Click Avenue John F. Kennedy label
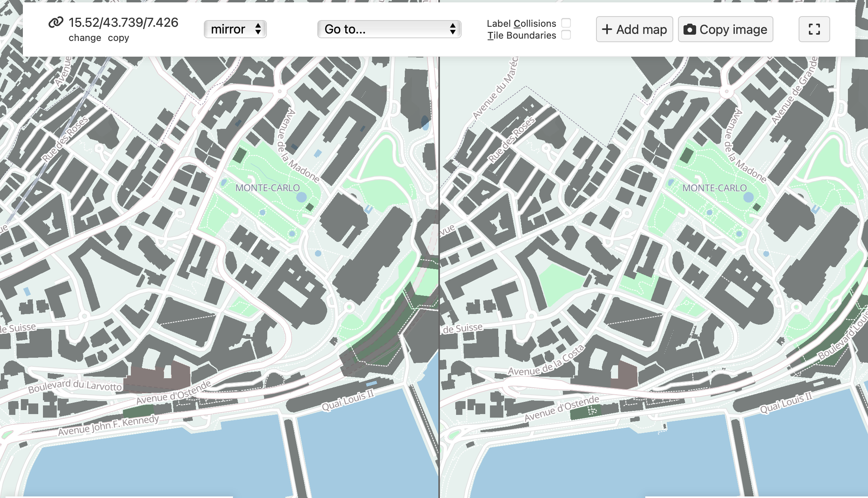 tap(108, 426)
